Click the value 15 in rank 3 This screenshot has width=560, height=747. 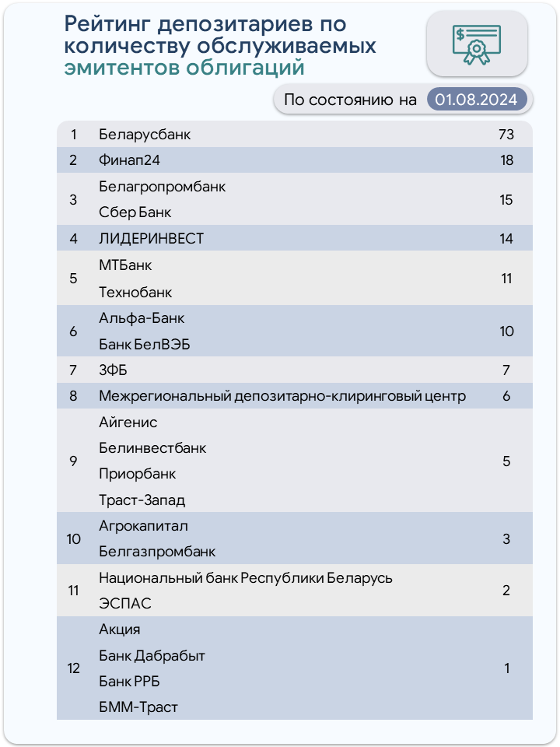[x=506, y=200]
